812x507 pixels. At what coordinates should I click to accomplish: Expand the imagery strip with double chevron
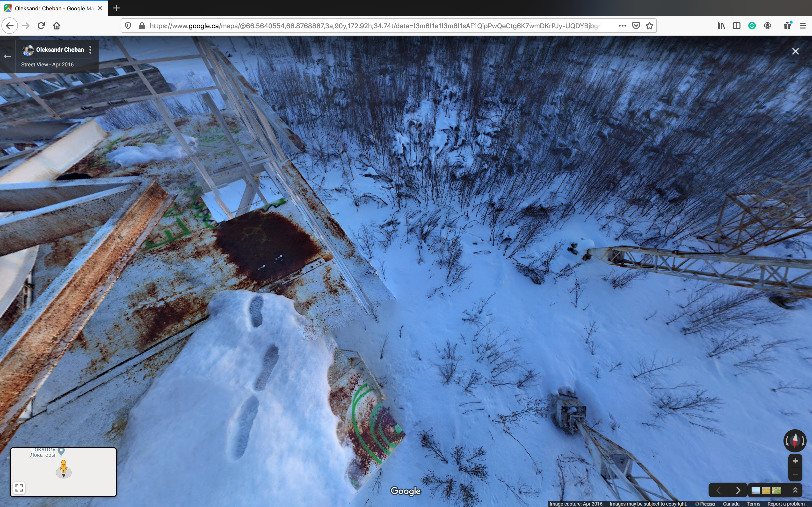(x=795, y=490)
